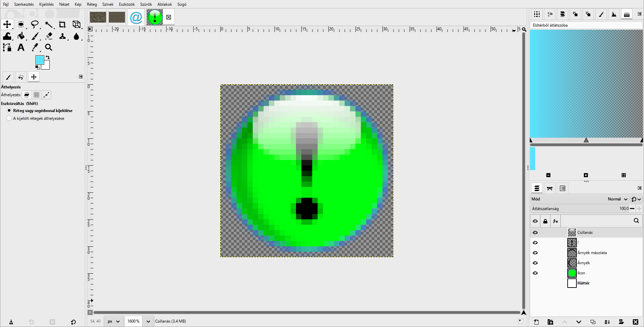The width and height of the screenshot is (644, 327).
Task: Click the foreground color swatch
Action: coord(40,60)
